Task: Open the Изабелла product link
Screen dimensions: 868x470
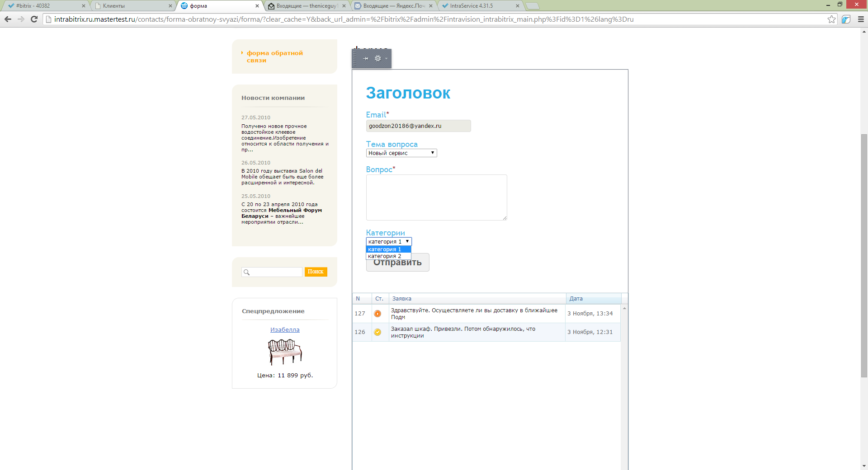Action: pyautogui.click(x=285, y=330)
